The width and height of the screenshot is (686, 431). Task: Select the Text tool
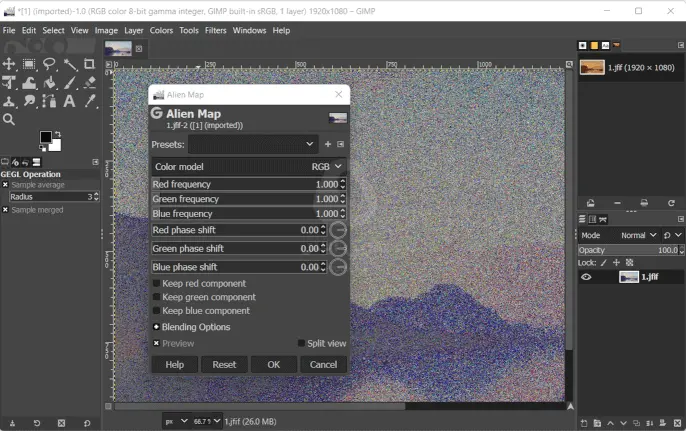(69, 101)
